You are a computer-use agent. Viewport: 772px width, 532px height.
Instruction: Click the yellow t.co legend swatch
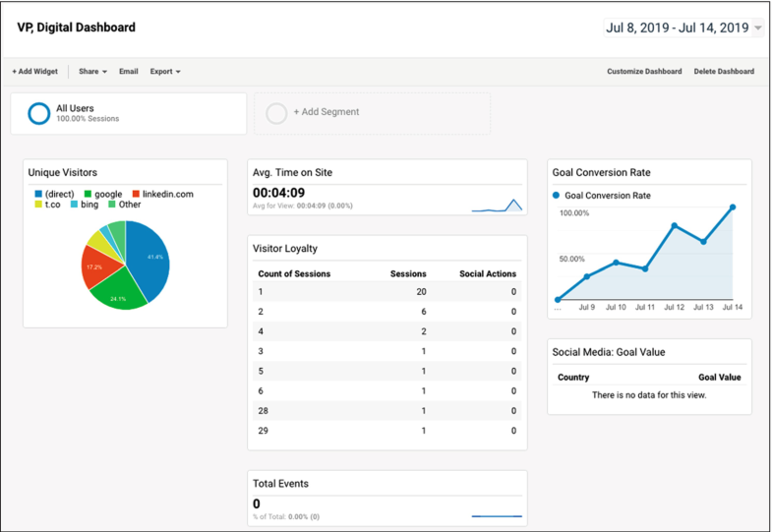tap(38, 205)
